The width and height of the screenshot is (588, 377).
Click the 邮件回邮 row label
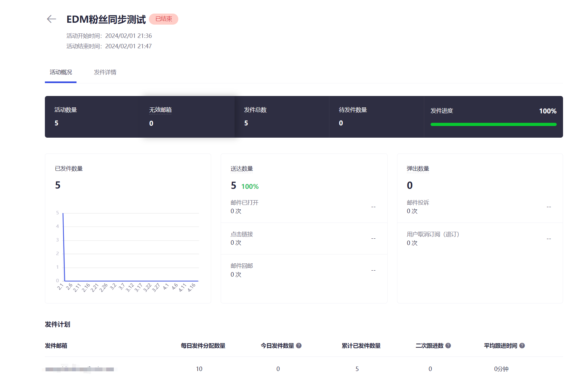click(x=242, y=266)
